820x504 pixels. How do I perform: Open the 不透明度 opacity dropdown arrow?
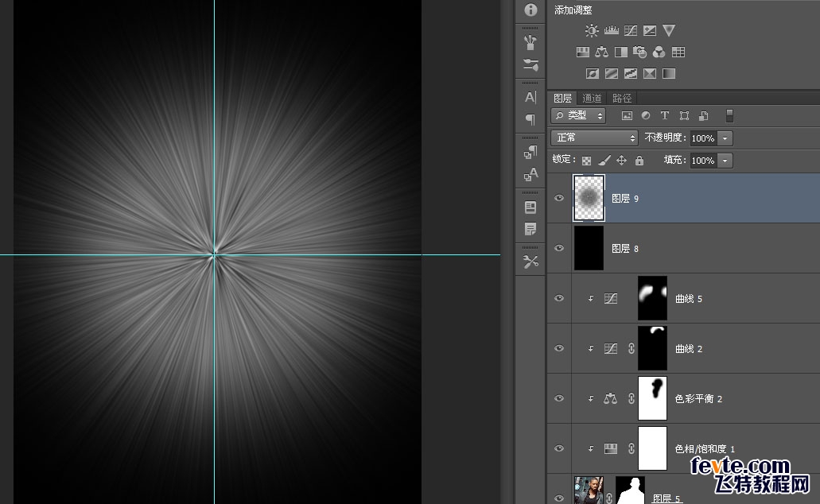(x=725, y=138)
